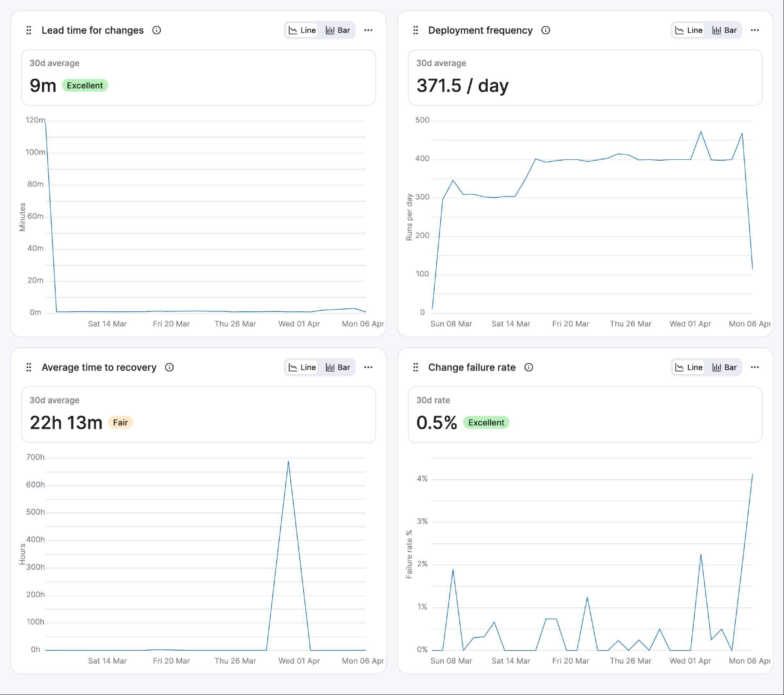Open the options menu on Change failure rate panel
The height and width of the screenshot is (695, 784).
coord(755,367)
